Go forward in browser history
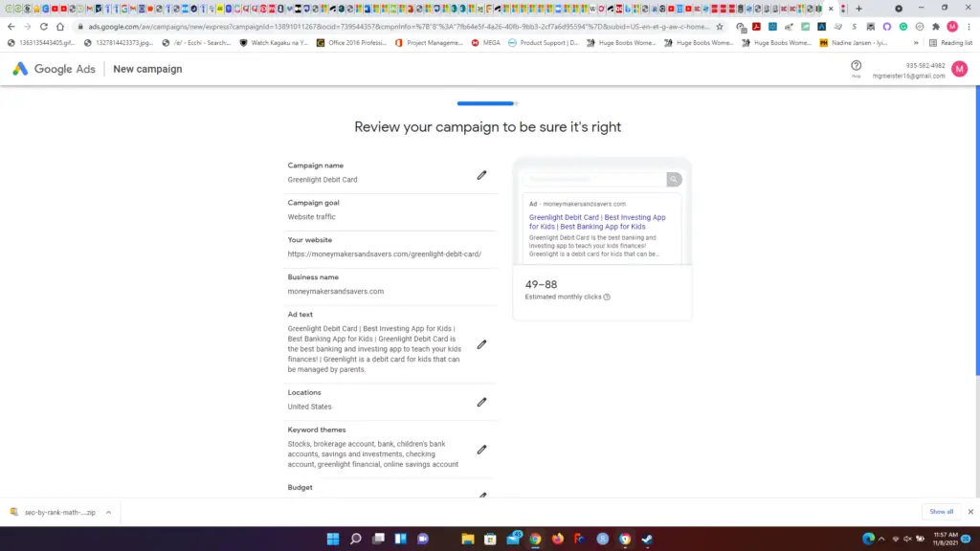The width and height of the screenshot is (980, 551). pos(28,27)
